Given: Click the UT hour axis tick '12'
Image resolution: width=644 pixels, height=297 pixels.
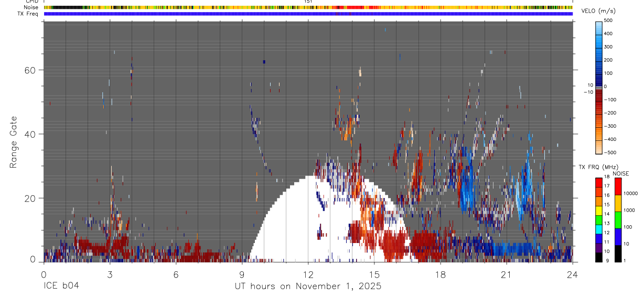Looking at the screenshot, I should pos(308,274).
